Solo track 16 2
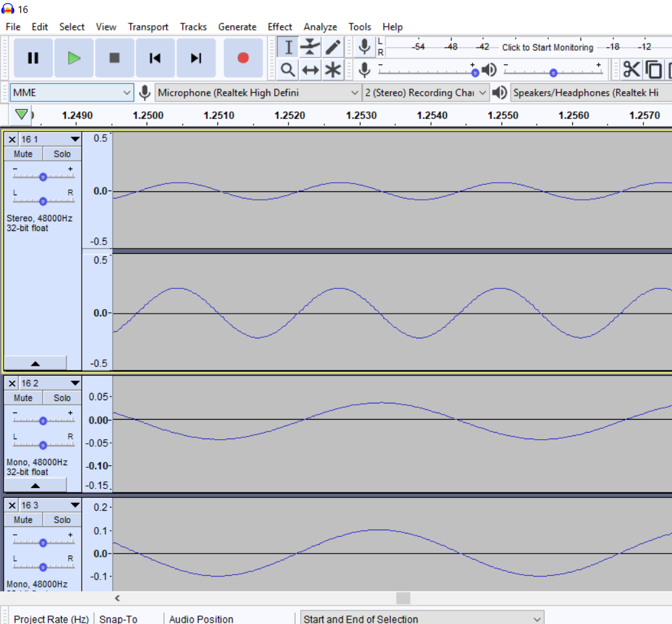This screenshot has height=624, width=672. [x=62, y=398]
